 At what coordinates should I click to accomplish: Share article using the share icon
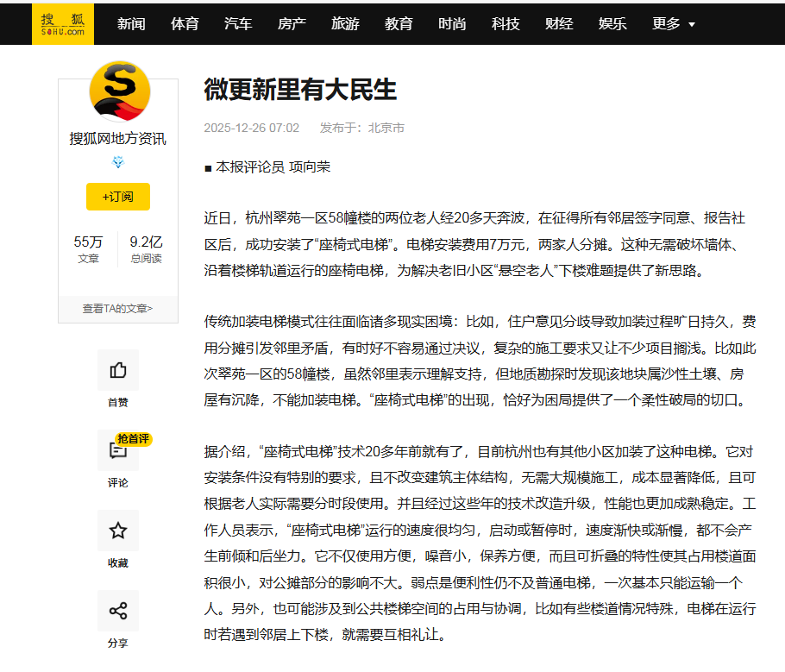118,611
